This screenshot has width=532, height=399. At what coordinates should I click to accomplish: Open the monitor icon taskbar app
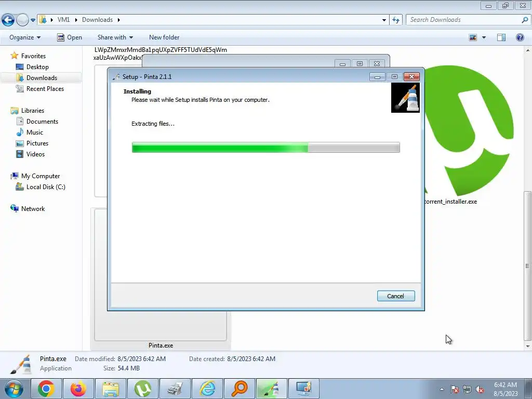tap(304, 389)
